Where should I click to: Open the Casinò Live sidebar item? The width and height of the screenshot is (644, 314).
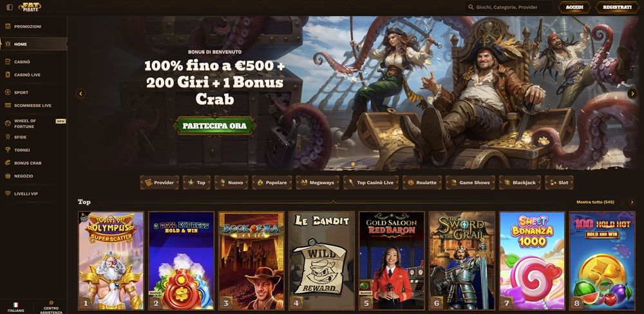pyautogui.click(x=27, y=75)
